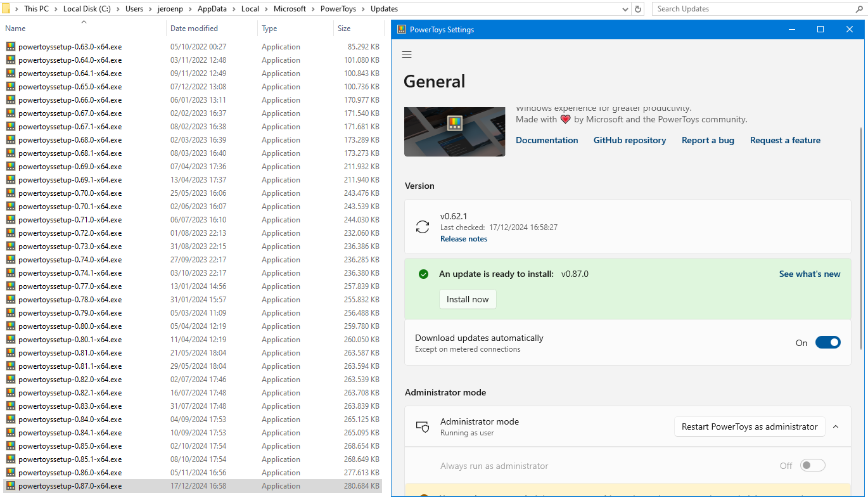Turn off Download updates automatically
868x500 pixels.
tap(827, 342)
